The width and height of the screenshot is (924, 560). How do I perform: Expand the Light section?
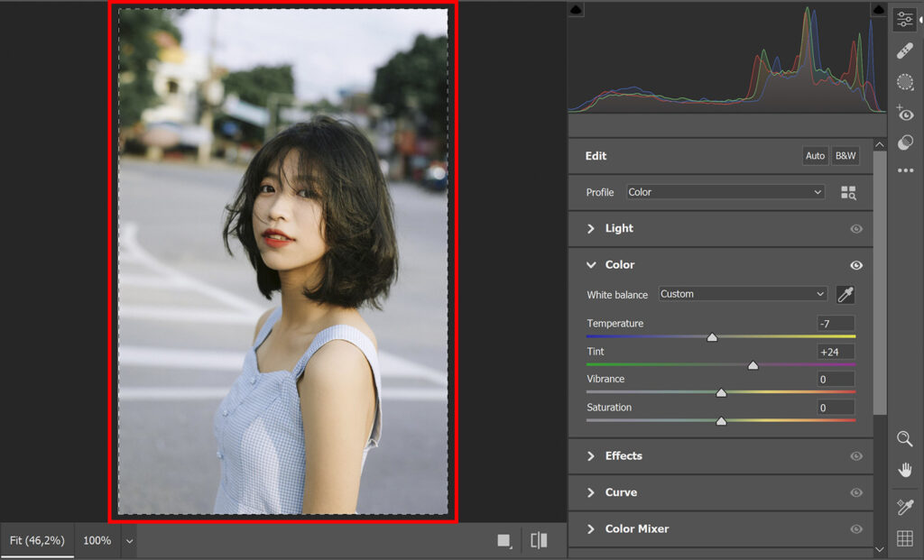pyautogui.click(x=590, y=228)
